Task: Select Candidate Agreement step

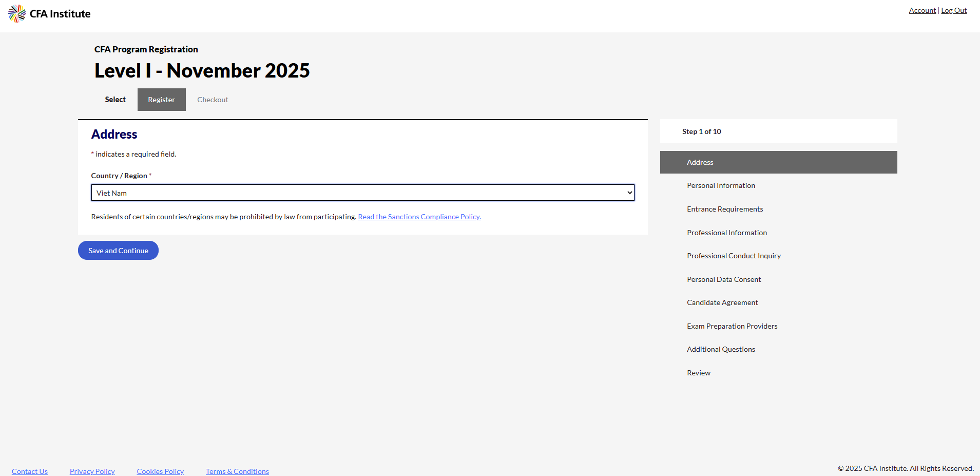Action: pos(722,302)
